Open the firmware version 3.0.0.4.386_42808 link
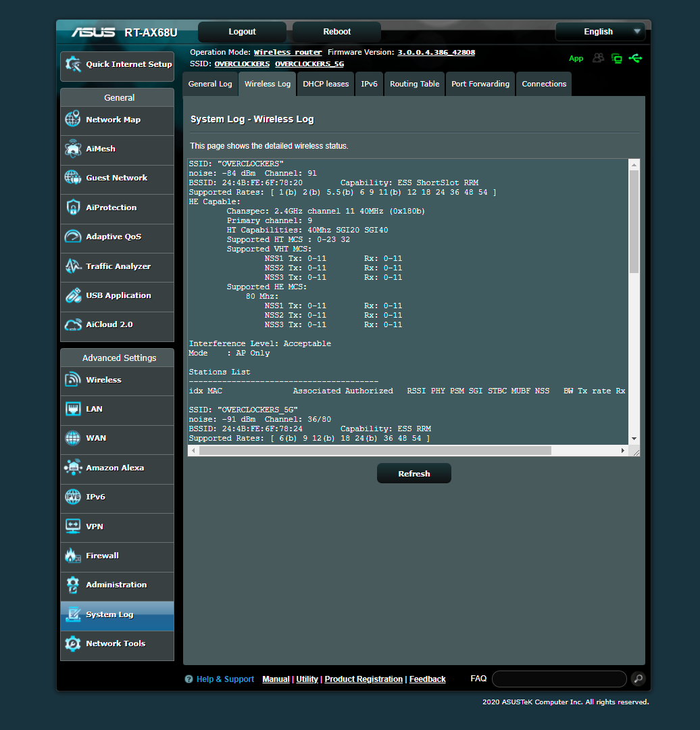 click(x=436, y=52)
